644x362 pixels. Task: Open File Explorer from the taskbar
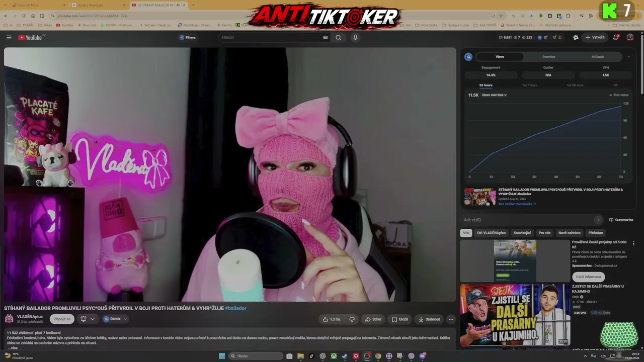300,356
